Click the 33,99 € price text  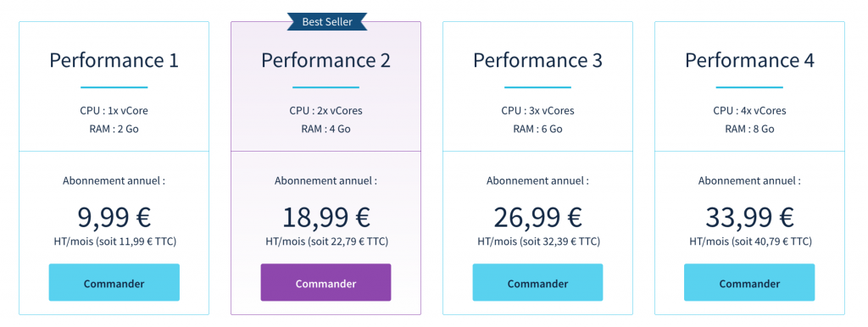click(x=749, y=217)
